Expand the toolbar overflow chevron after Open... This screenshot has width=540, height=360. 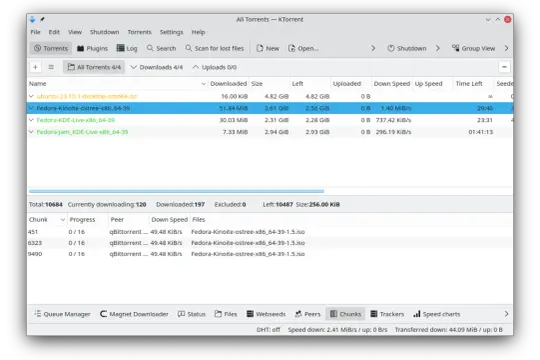coord(373,48)
